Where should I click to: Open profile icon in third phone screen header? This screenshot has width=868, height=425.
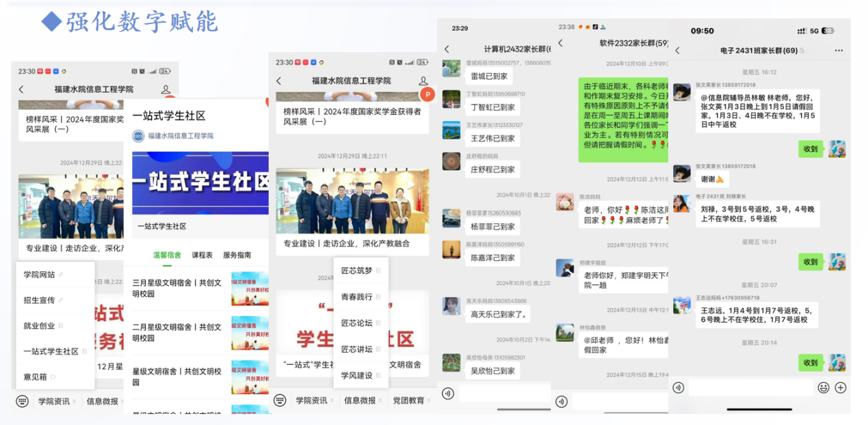[x=423, y=81]
